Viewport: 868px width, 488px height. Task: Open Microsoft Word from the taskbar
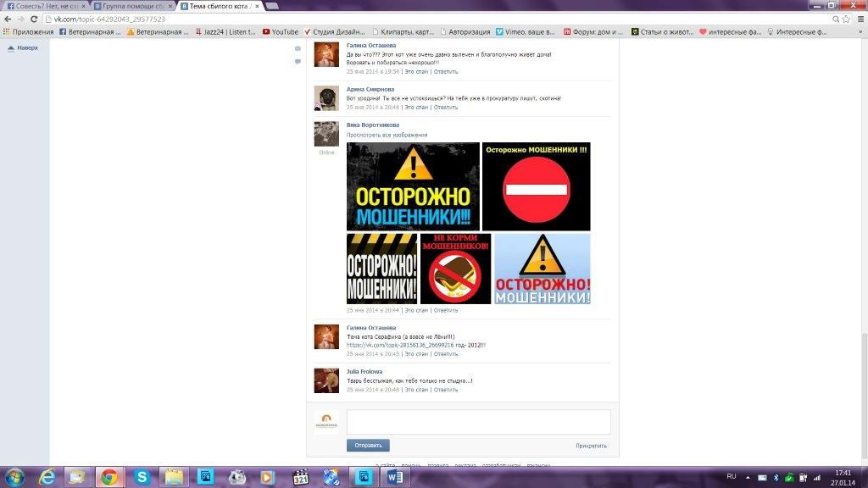coord(395,477)
